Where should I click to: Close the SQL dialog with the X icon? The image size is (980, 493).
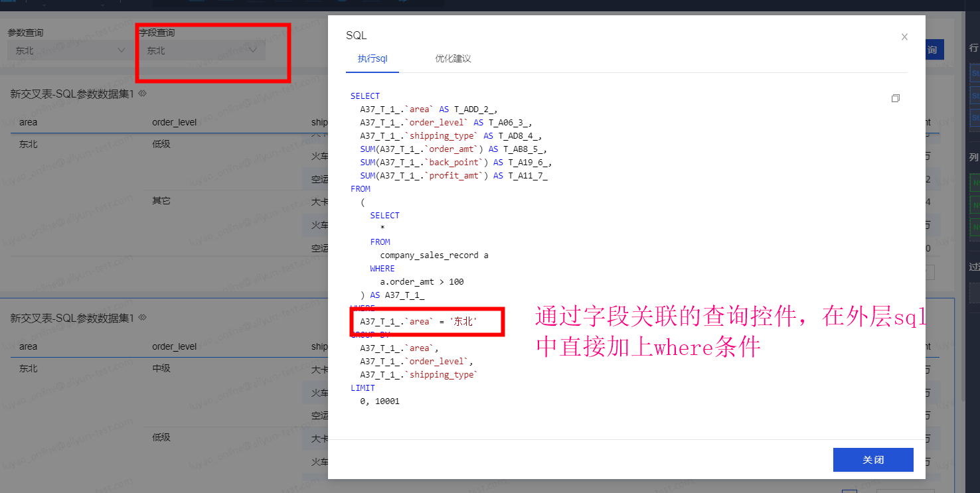(904, 37)
